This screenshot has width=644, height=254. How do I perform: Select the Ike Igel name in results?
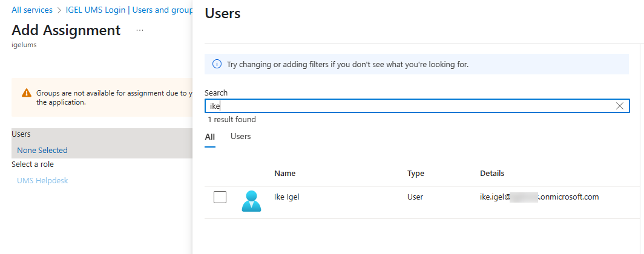pyautogui.click(x=287, y=197)
